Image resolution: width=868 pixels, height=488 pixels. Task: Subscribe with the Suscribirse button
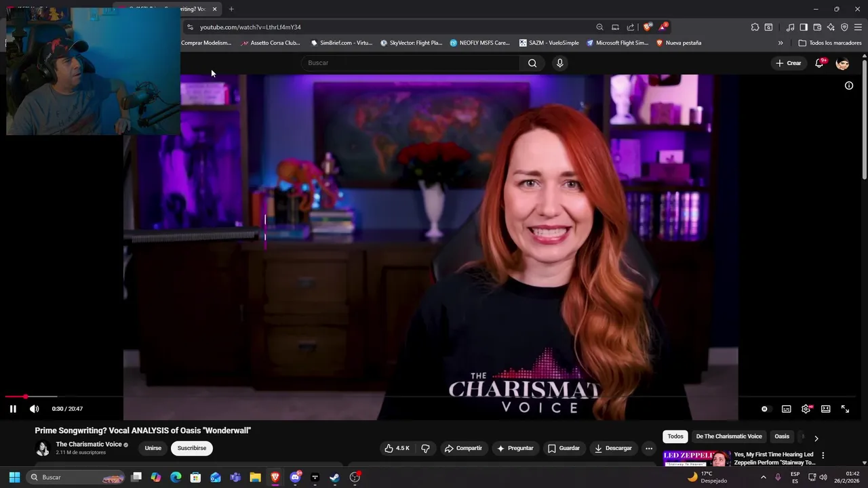point(192,448)
